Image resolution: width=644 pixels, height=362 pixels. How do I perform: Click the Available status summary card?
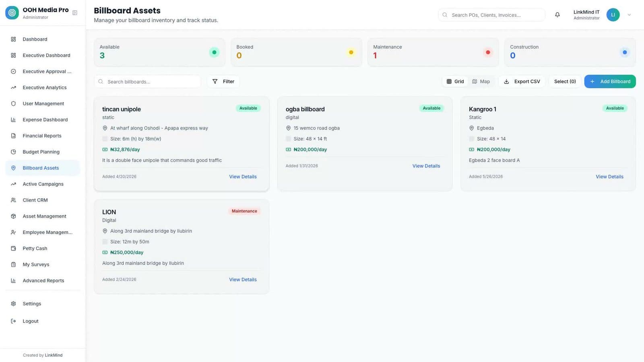(159, 52)
